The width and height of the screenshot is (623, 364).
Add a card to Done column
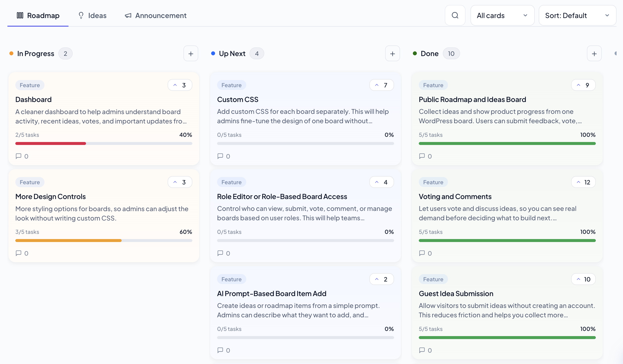(594, 54)
